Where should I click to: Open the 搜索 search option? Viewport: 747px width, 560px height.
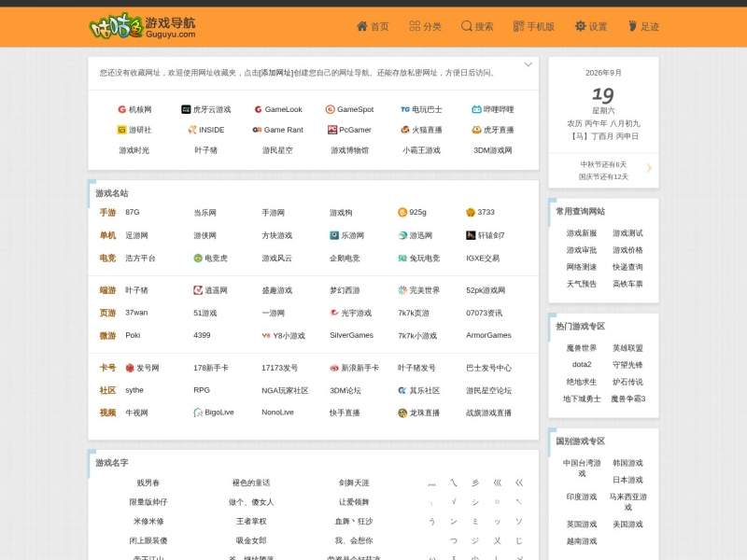pos(477,27)
